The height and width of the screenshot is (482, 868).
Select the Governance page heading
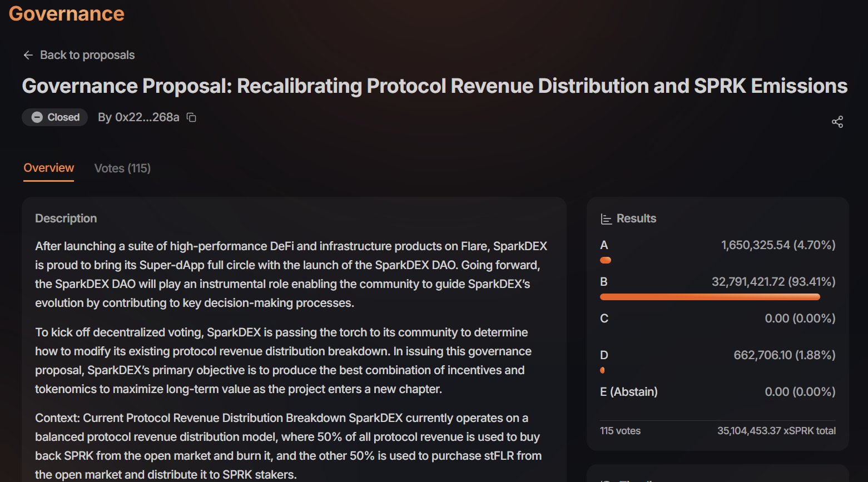tap(67, 13)
